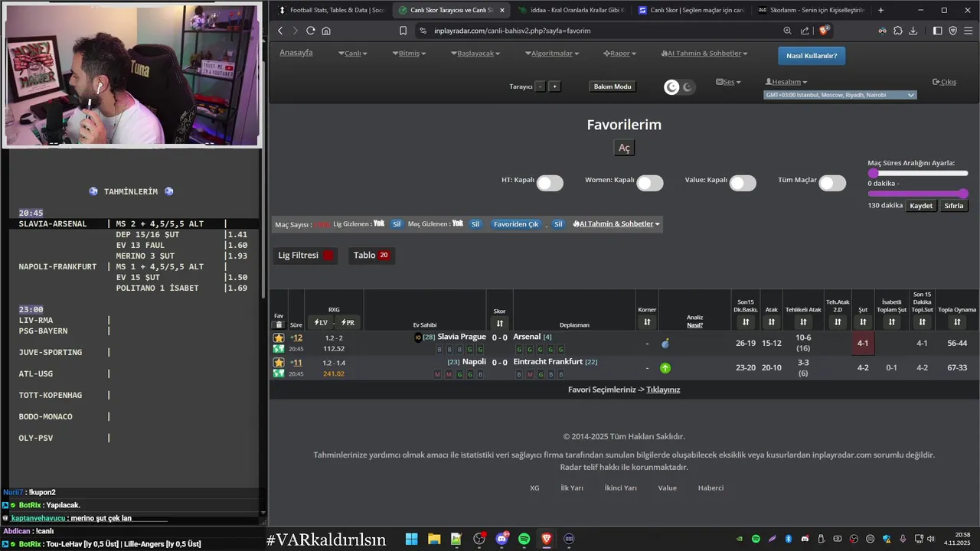Click Sıfırla button
Screen dimensions: 980x551
(x=954, y=206)
